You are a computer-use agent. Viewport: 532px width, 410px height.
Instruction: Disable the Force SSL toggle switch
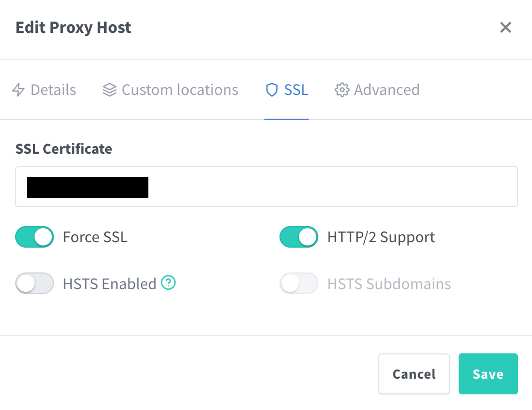pyautogui.click(x=35, y=237)
